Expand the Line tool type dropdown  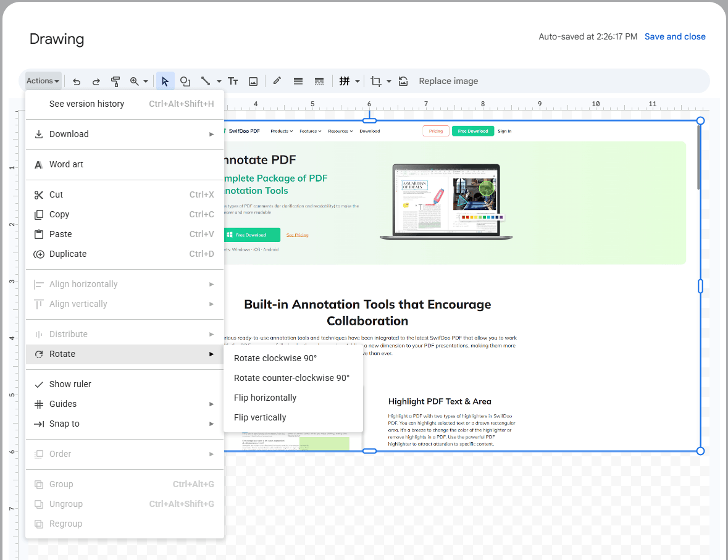click(219, 81)
